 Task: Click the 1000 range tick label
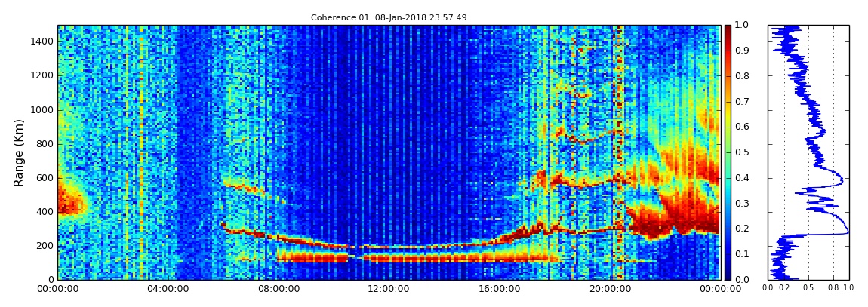(x=42, y=109)
